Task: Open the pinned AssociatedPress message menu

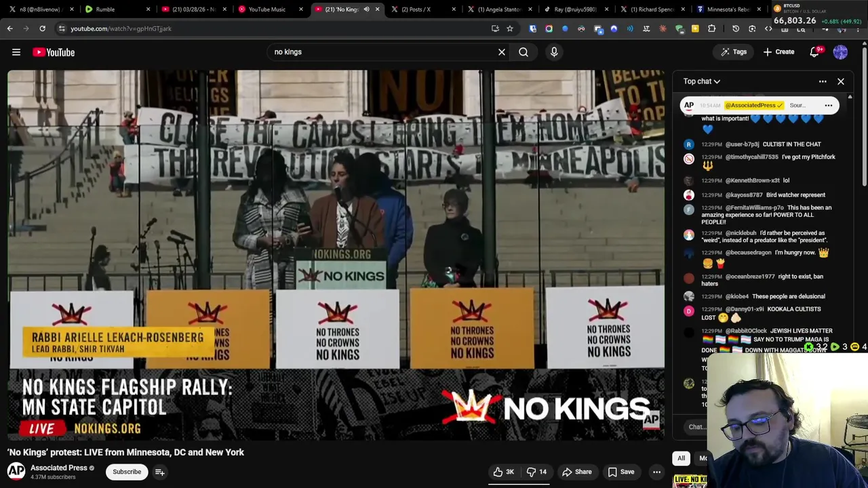Action: click(x=828, y=106)
